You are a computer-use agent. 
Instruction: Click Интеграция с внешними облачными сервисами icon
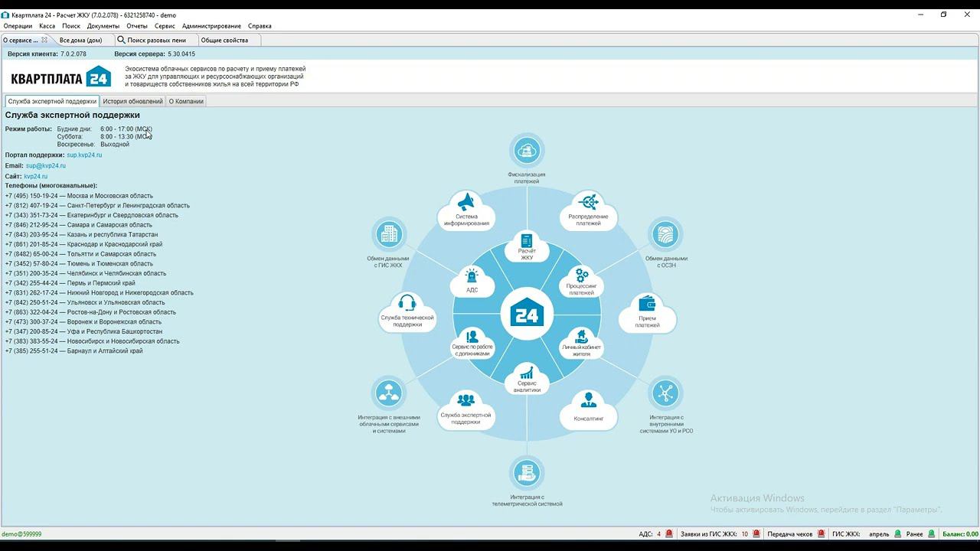pyautogui.click(x=389, y=394)
